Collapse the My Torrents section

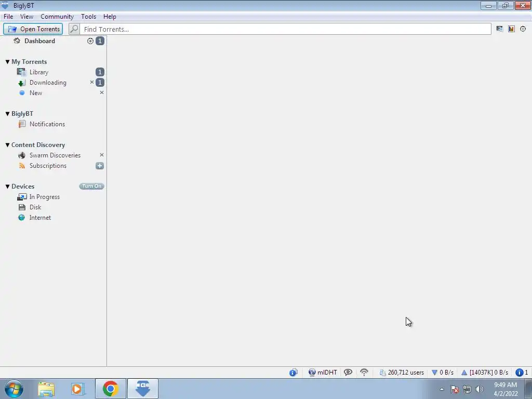(7, 62)
